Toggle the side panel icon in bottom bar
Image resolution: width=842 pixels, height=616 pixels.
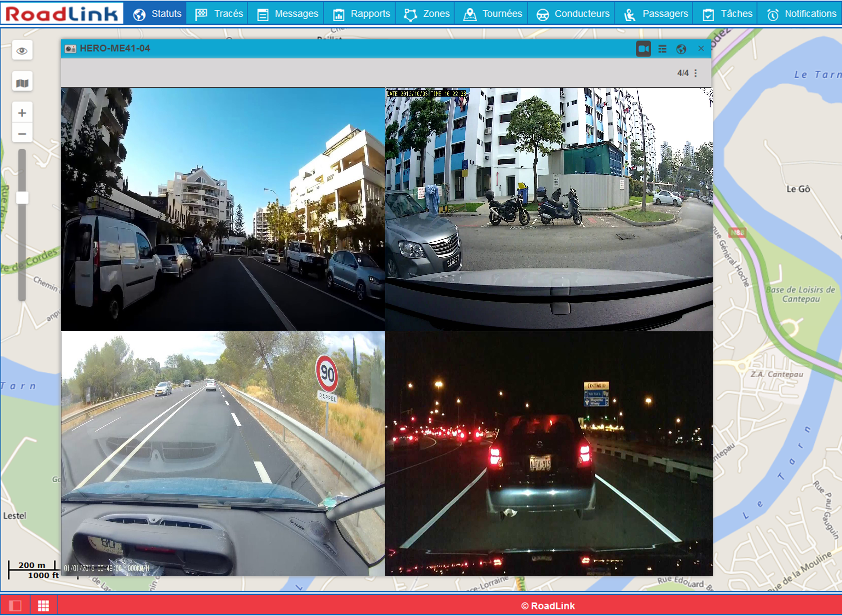pos(15,606)
